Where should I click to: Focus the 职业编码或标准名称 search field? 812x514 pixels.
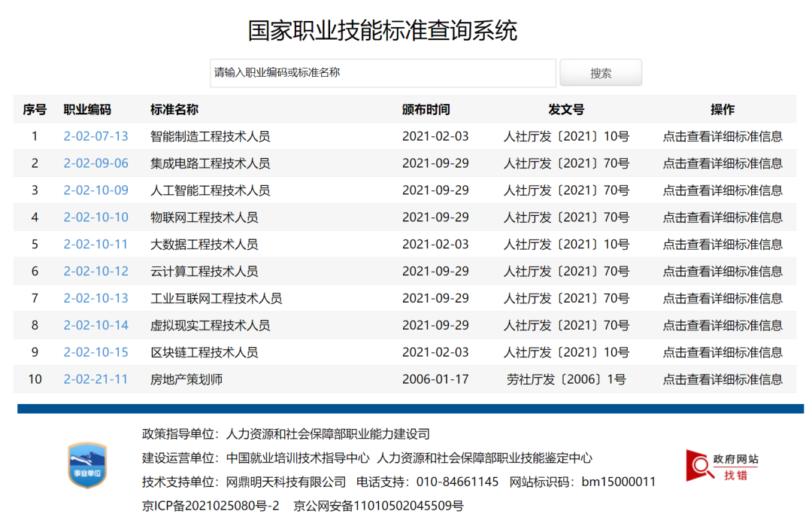(x=383, y=73)
